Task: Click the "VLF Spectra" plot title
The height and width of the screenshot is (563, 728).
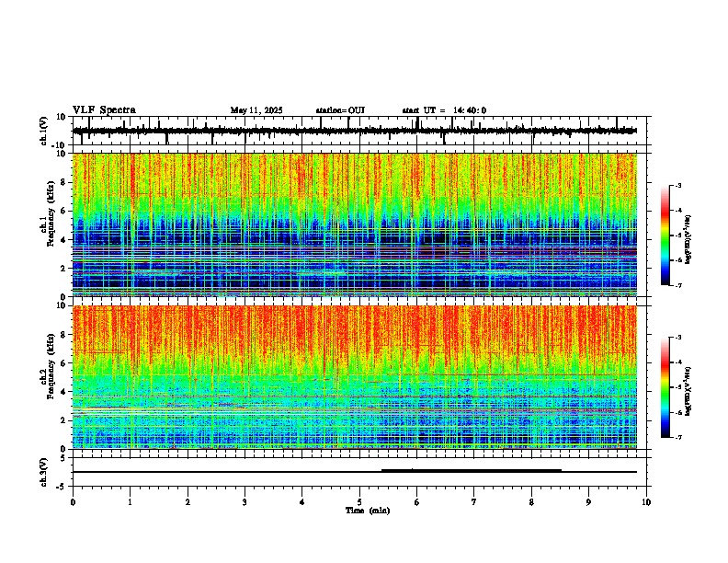Action: [x=104, y=110]
